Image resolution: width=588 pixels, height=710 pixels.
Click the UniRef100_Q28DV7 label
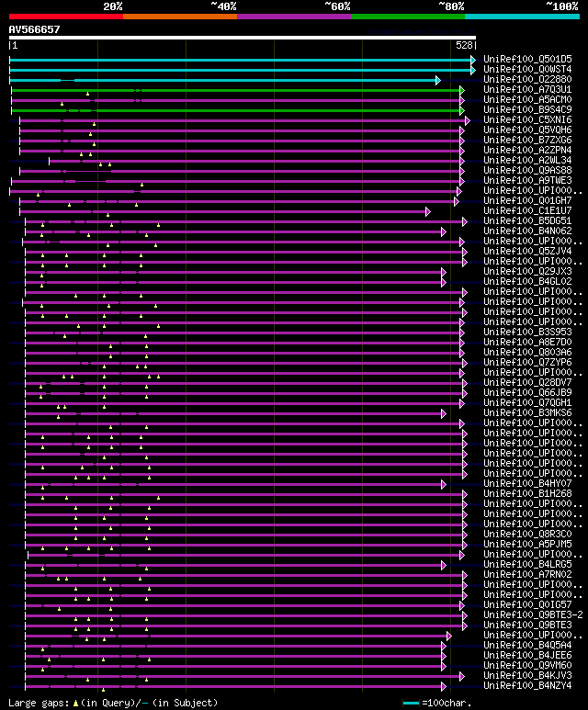[x=527, y=382]
